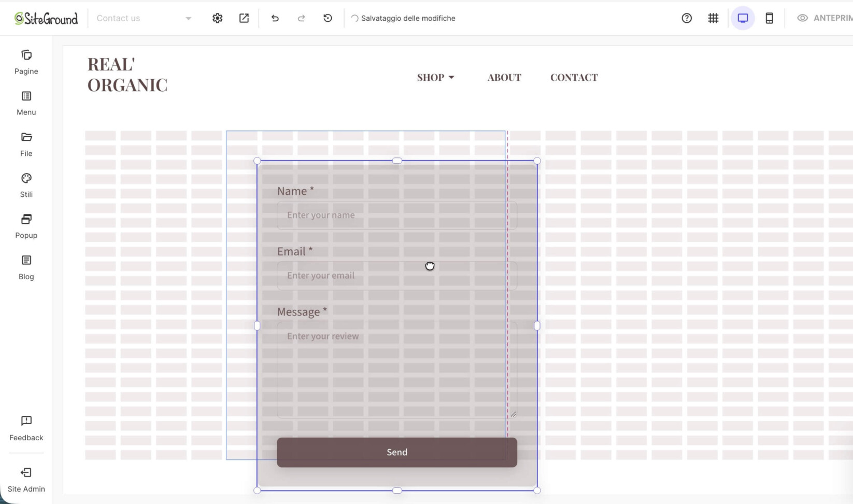The width and height of the screenshot is (853, 504).
Task: Open the version history icon
Action: tap(328, 18)
